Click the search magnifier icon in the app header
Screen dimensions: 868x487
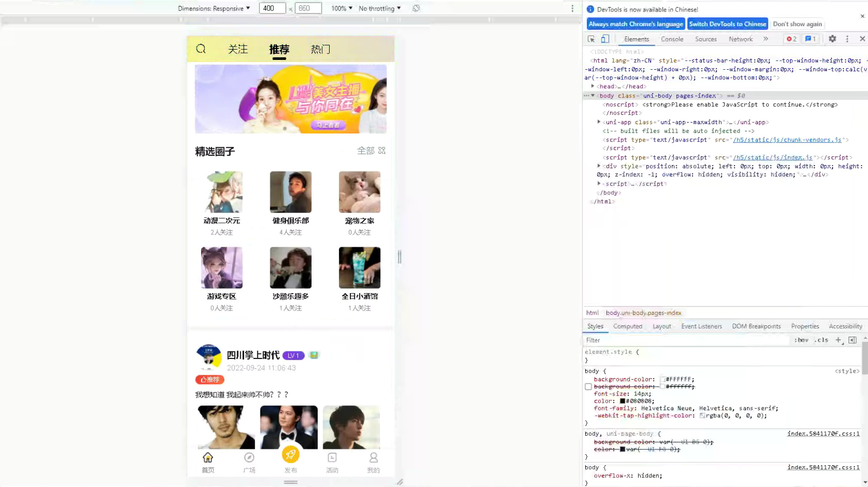201,49
